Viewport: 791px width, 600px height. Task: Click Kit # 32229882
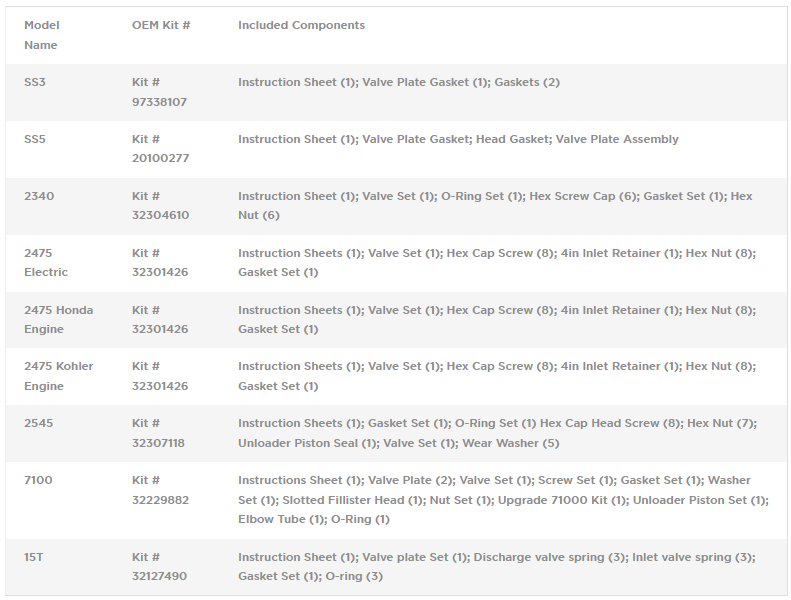(x=160, y=490)
